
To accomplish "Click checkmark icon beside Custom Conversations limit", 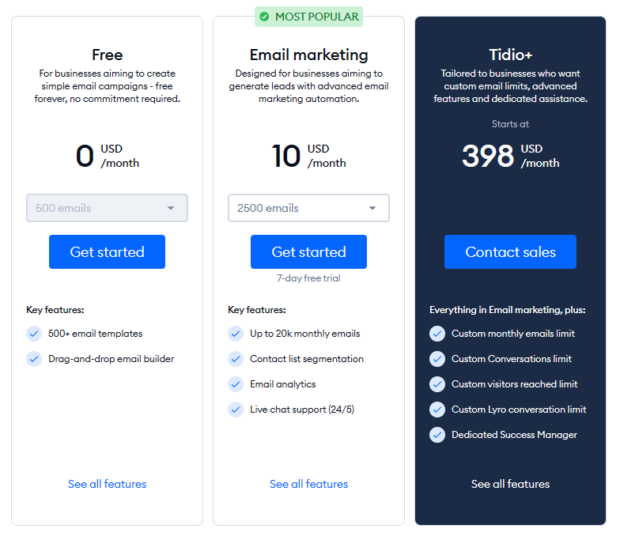I will (x=437, y=359).
